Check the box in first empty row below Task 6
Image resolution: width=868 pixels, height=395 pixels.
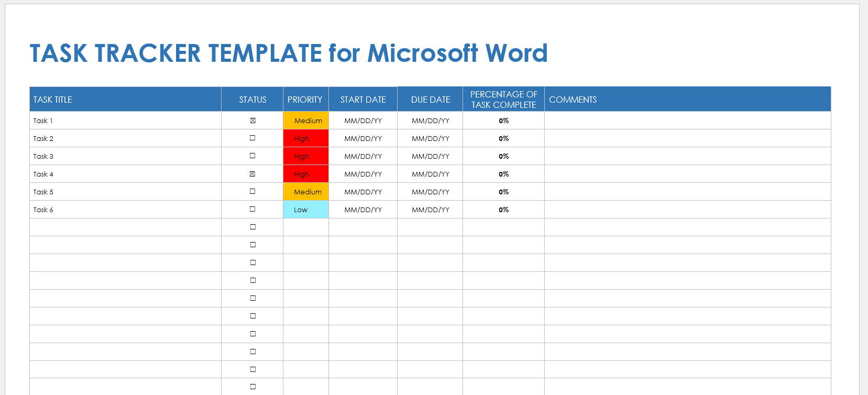(x=252, y=227)
